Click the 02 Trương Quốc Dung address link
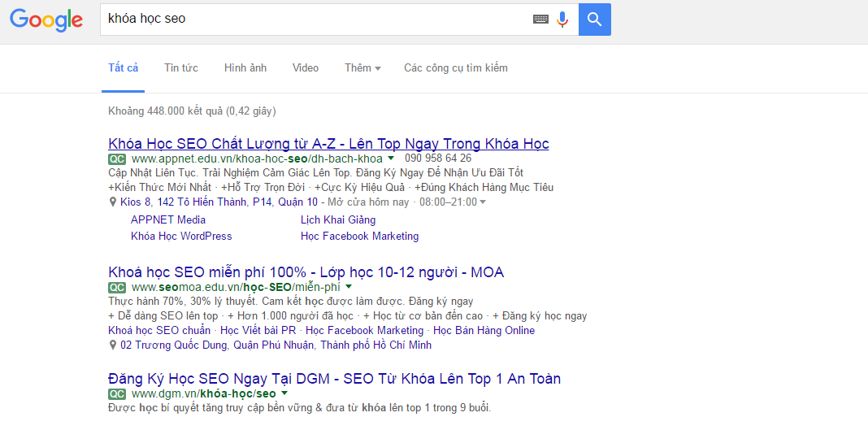 (276, 345)
